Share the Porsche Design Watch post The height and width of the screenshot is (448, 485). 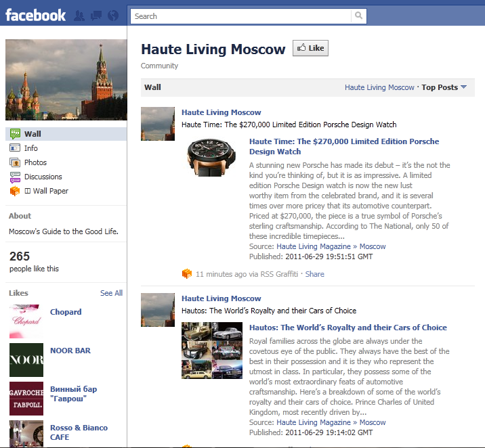pos(314,274)
